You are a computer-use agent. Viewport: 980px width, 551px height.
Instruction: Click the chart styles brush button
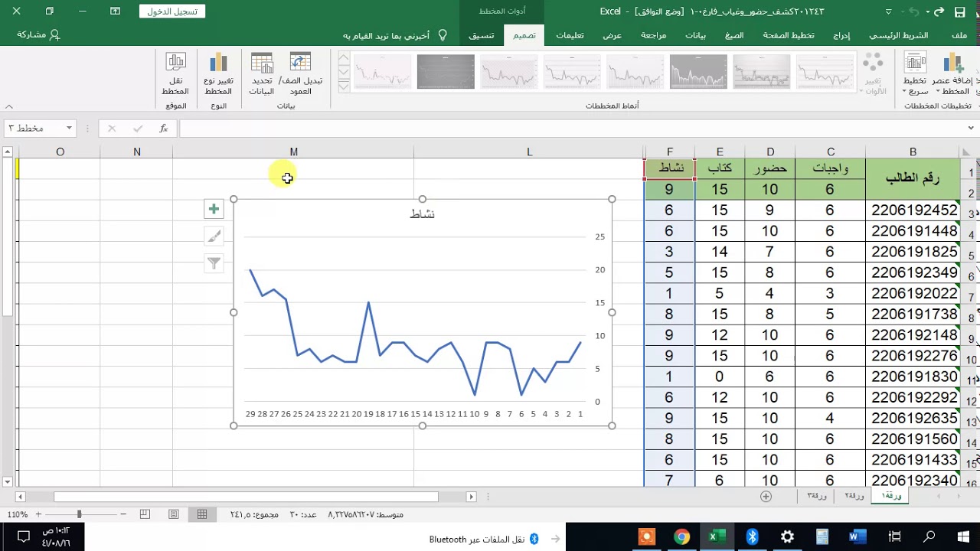pyautogui.click(x=214, y=236)
